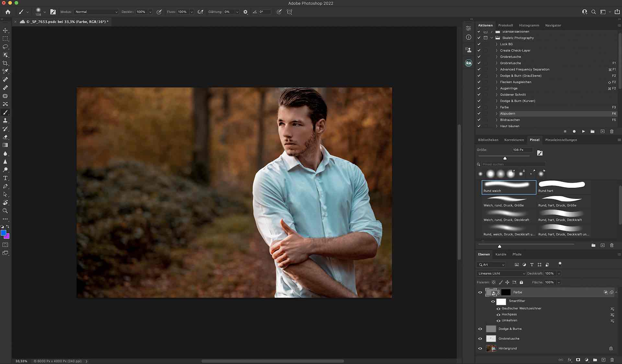The height and width of the screenshot is (364, 622).
Task: Click the foreground blue color swatch
Action: point(3,233)
